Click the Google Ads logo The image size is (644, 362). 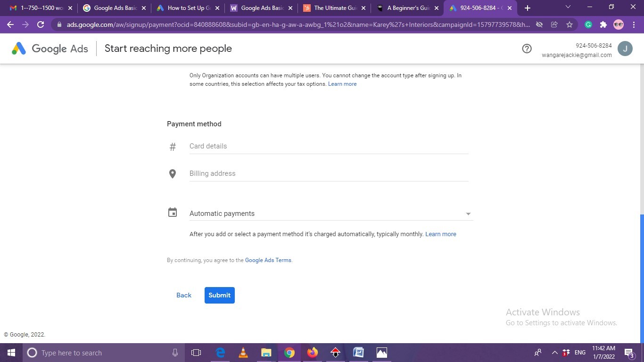[50, 49]
